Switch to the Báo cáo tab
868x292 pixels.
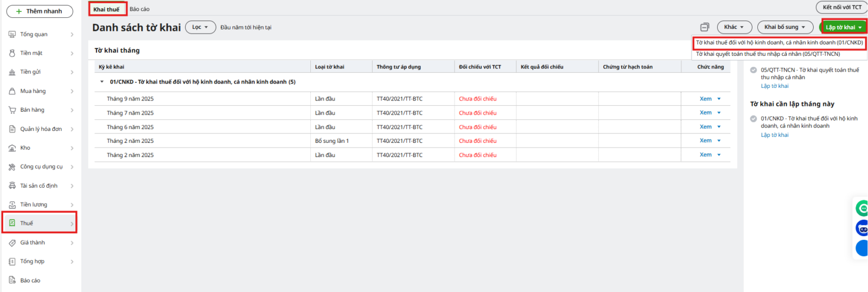[139, 9]
